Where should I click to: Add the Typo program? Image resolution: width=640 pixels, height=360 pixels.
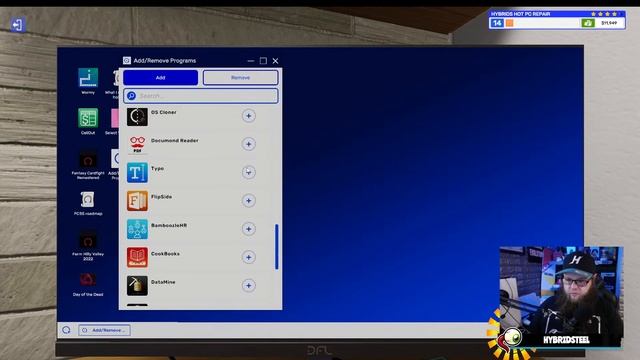coord(249,172)
